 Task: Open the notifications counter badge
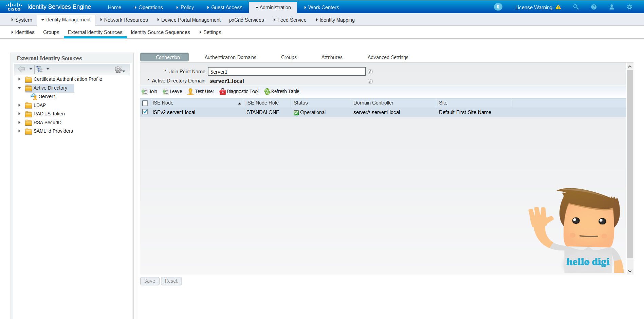tap(498, 7)
